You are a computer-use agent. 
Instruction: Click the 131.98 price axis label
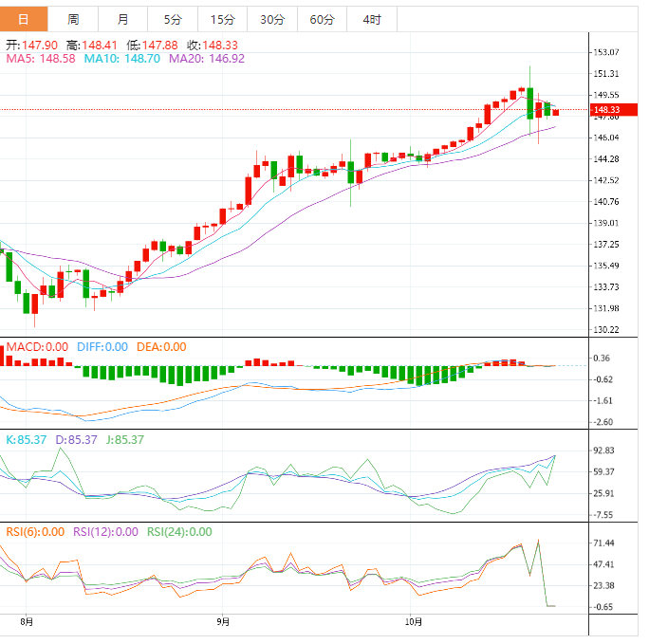(606, 308)
